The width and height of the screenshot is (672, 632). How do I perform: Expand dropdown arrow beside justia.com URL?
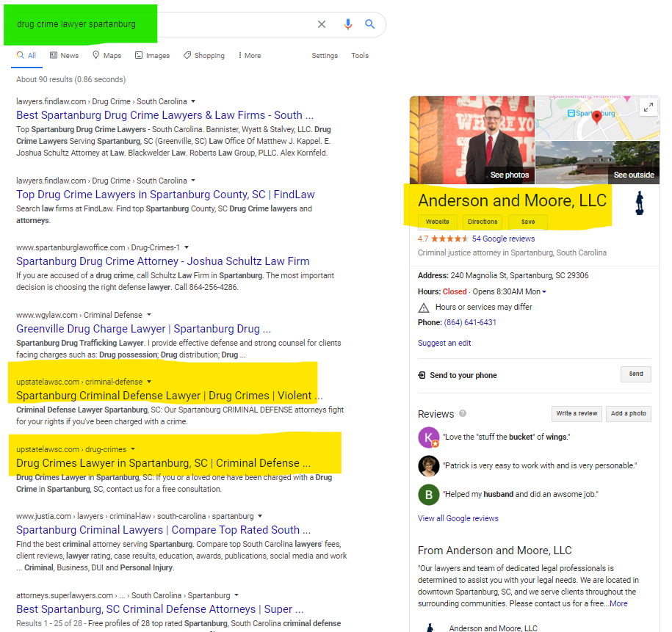pyautogui.click(x=260, y=516)
